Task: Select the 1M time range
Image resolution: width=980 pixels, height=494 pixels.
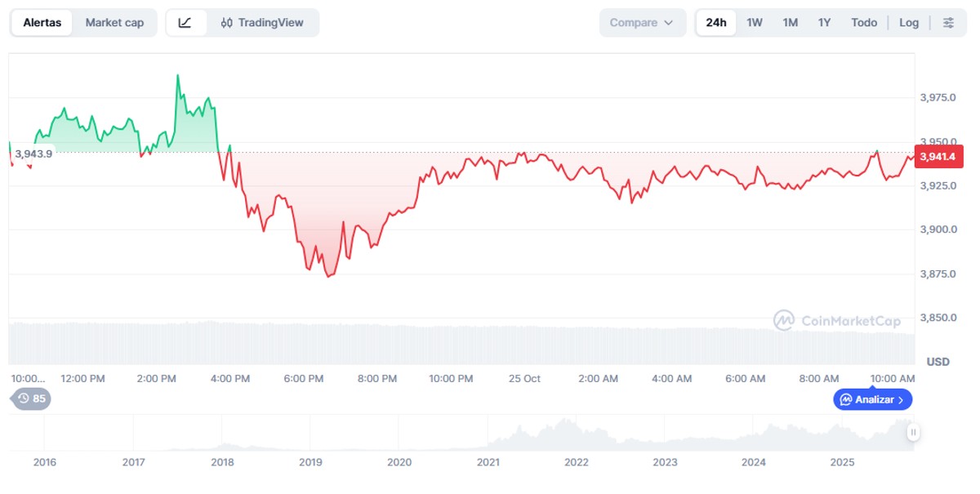Action: coord(790,23)
